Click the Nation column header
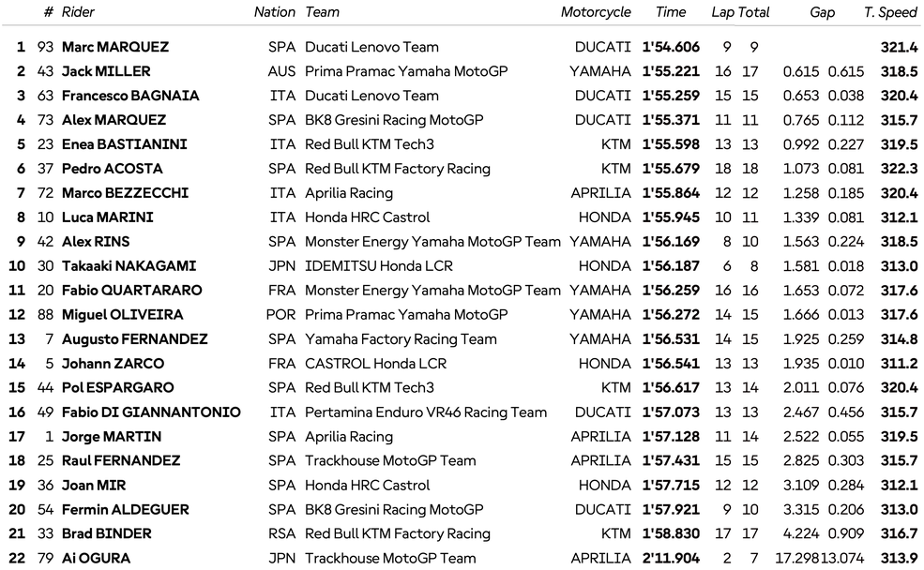This screenshot has width=924, height=570. (x=275, y=12)
